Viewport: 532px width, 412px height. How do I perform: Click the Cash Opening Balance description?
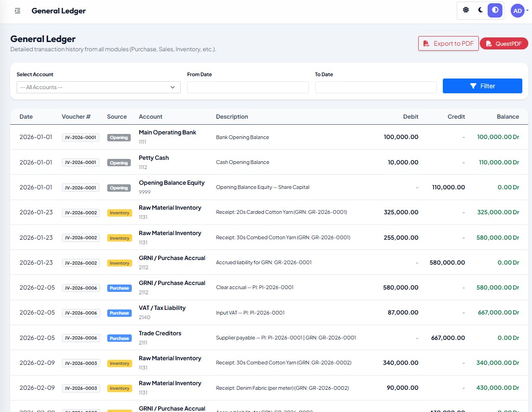click(x=242, y=163)
